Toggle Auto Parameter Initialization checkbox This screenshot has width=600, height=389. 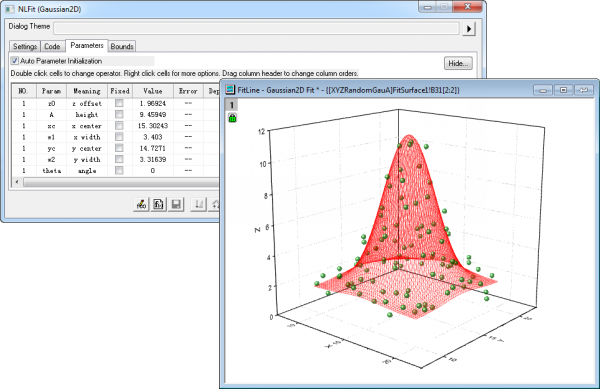(x=15, y=61)
